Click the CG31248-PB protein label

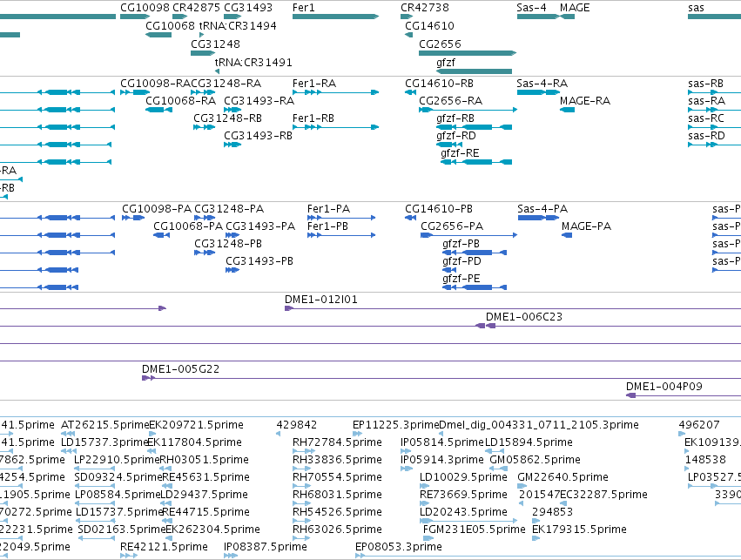(x=228, y=244)
